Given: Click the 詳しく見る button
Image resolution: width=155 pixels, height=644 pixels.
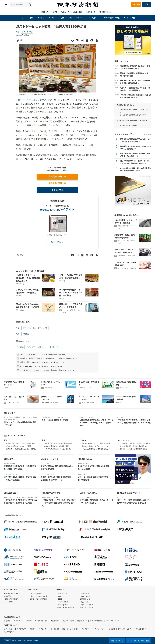Looking at the screenshot, I should coord(57,242).
